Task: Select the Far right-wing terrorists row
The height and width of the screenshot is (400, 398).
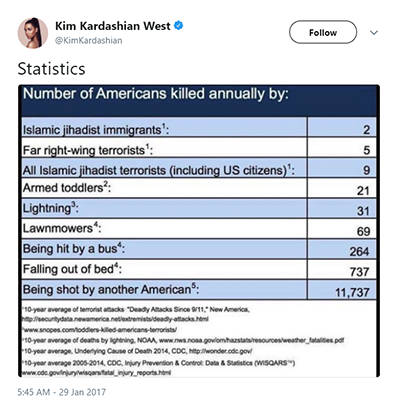Action: coord(199,147)
